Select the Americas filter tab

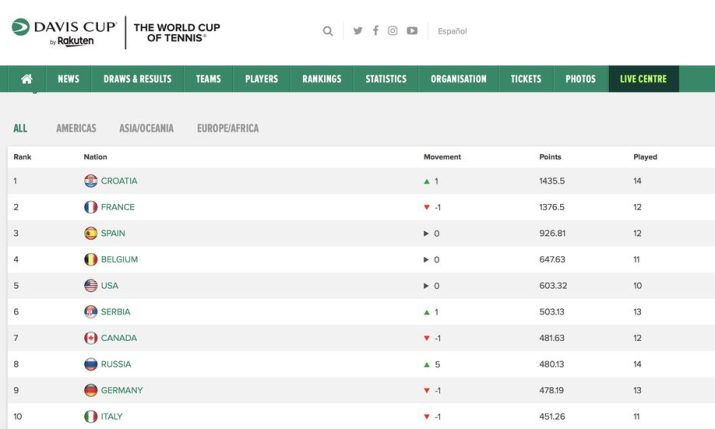76,128
